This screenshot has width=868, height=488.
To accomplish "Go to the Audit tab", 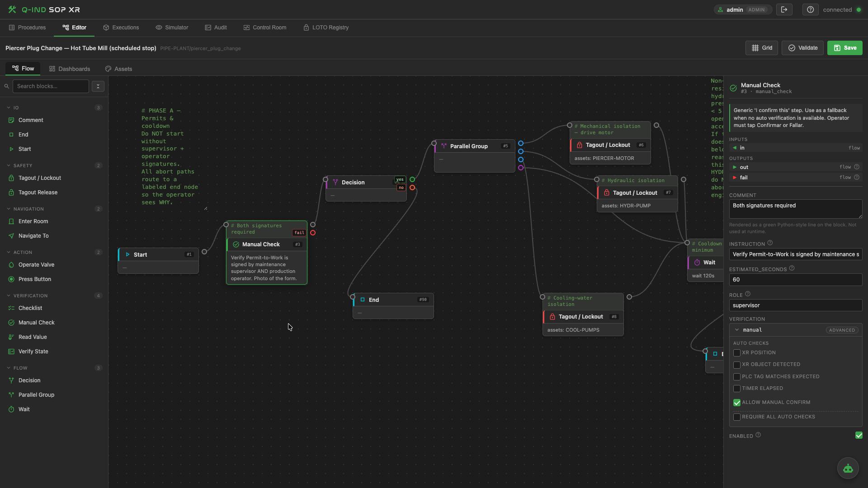I will click(x=216, y=28).
